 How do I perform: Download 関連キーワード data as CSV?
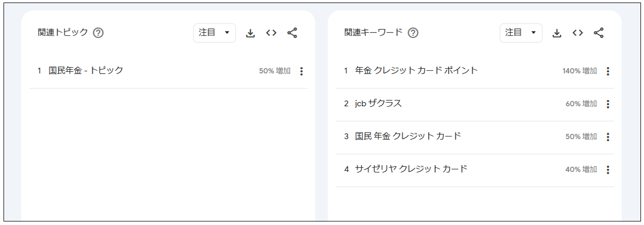(557, 33)
